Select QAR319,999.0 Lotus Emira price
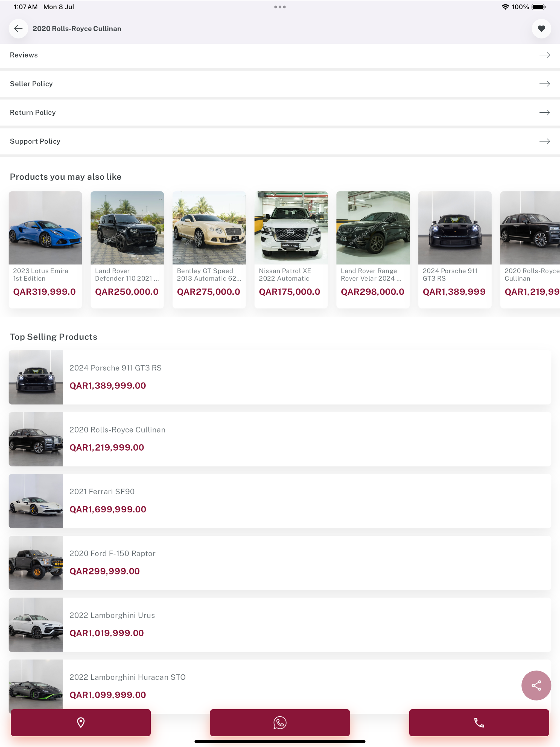This screenshot has height=747, width=560. click(44, 292)
